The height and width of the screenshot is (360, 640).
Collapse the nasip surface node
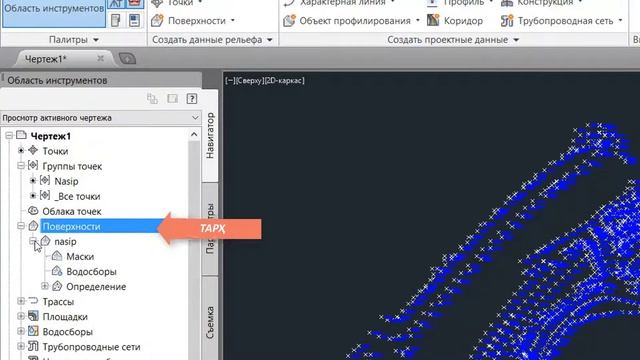coord(33,241)
